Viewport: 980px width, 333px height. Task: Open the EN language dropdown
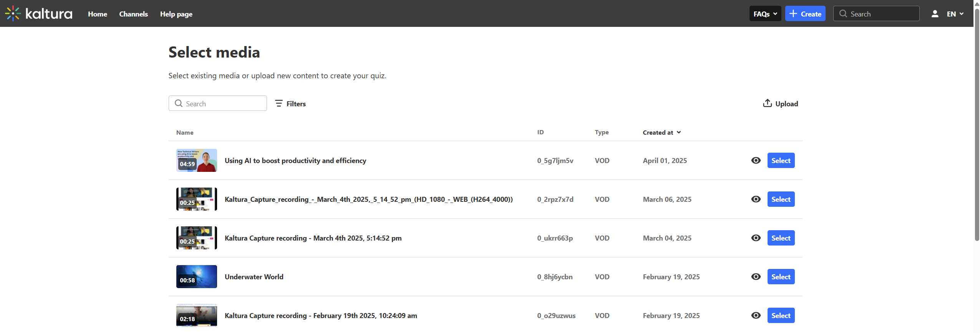(x=955, y=14)
